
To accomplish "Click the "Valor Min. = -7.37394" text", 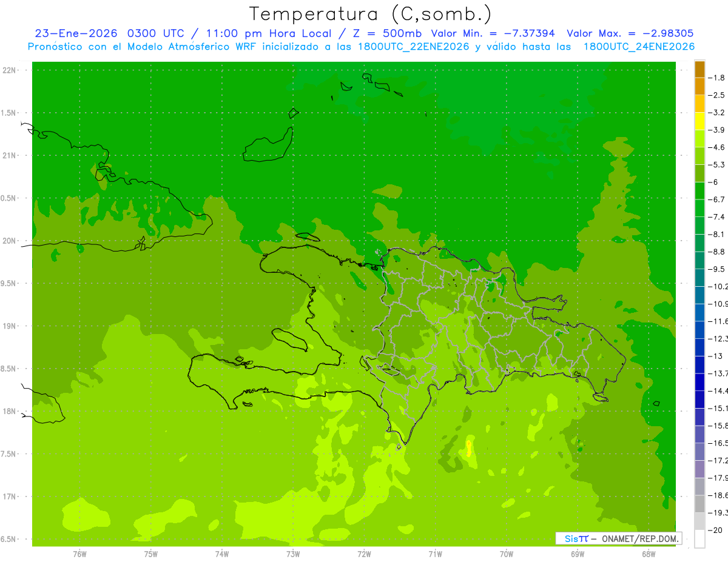I will pos(493,33).
